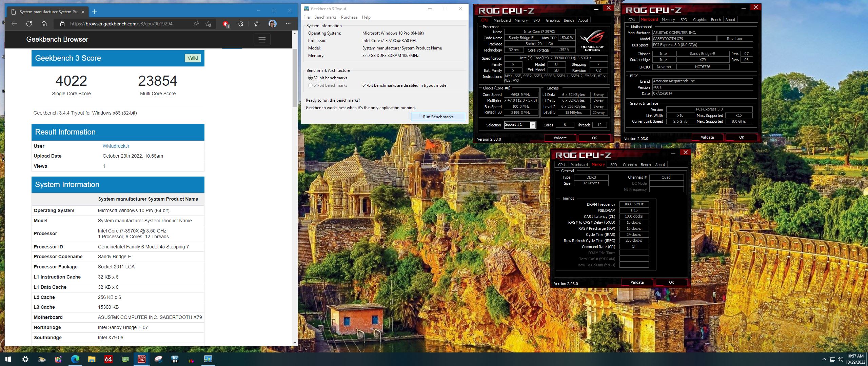Open the File menu in Geekbench 3
Image resolution: width=868 pixels, height=366 pixels.
(307, 17)
